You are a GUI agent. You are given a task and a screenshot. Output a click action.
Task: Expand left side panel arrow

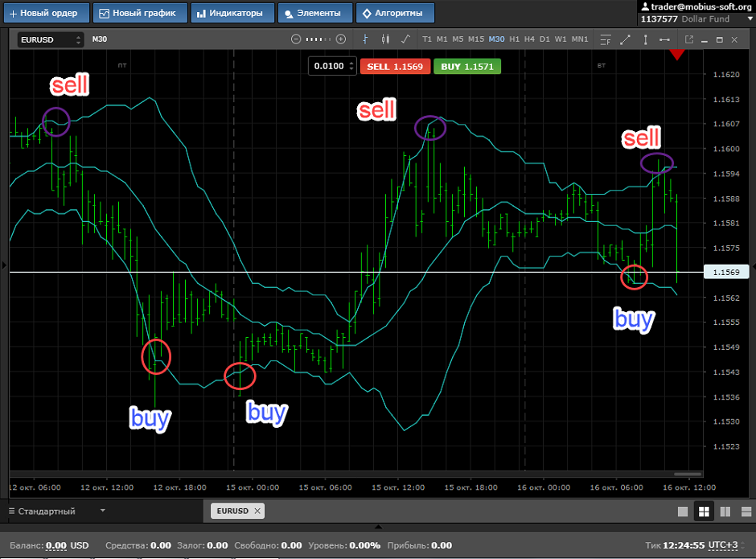click(4, 265)
